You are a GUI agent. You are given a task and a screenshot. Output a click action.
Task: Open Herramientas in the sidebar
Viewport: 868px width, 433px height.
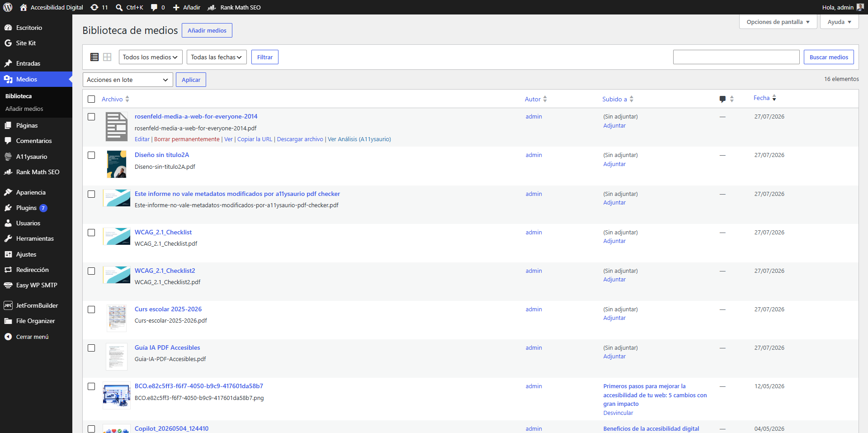pyautogui.click(x=36, y=238)
